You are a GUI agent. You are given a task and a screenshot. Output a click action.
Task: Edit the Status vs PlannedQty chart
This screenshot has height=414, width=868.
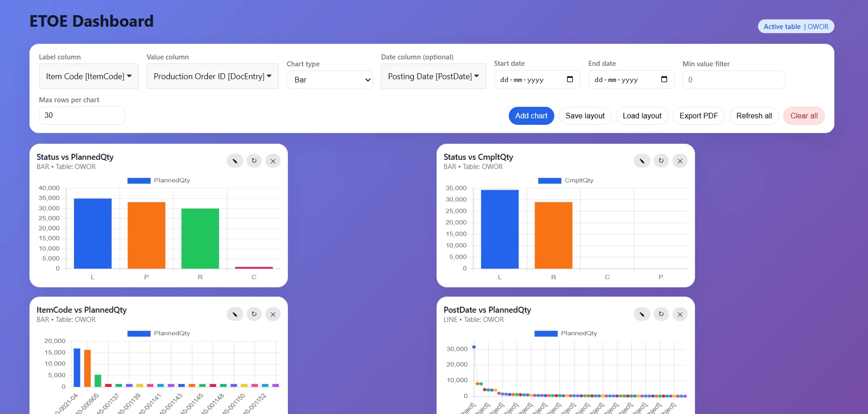(235, 161)
